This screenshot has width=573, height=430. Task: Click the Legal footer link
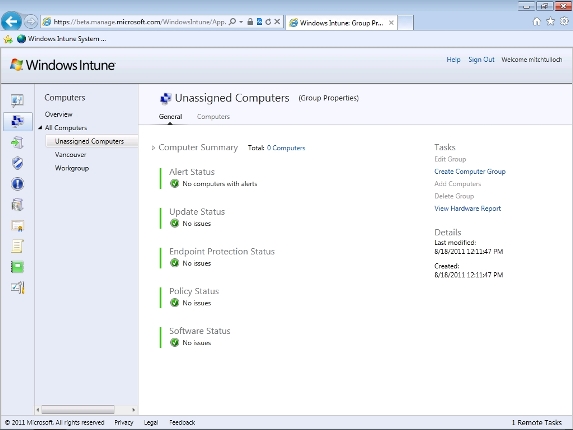[x=151, y=422]
